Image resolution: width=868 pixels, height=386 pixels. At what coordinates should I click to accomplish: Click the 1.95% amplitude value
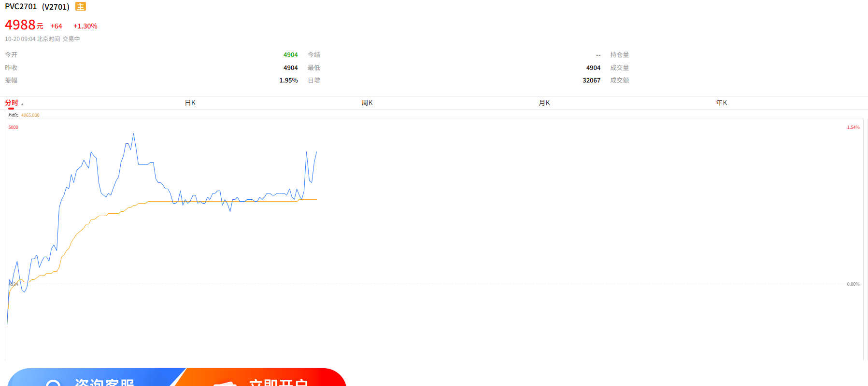coord(289,81)
